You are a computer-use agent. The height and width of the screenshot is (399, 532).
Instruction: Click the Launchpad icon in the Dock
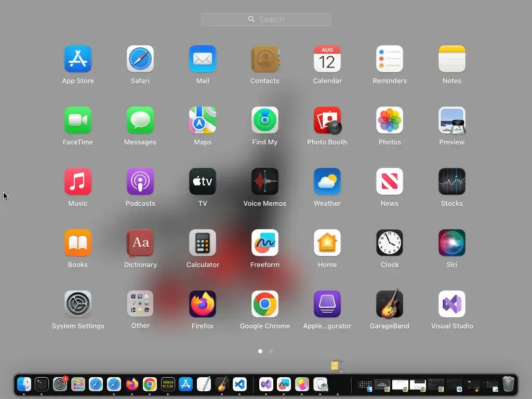tap(78, 384)
